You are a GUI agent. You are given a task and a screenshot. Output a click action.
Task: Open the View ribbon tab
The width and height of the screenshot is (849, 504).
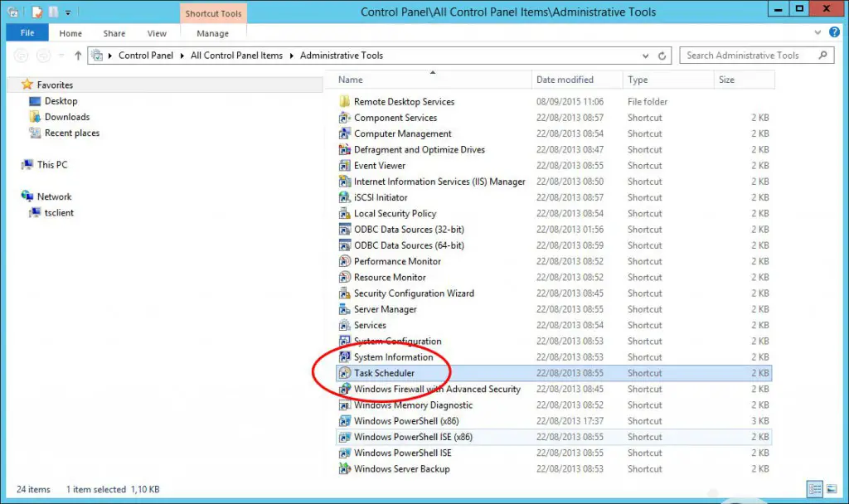pyautogui.click(x=157, y=33)
